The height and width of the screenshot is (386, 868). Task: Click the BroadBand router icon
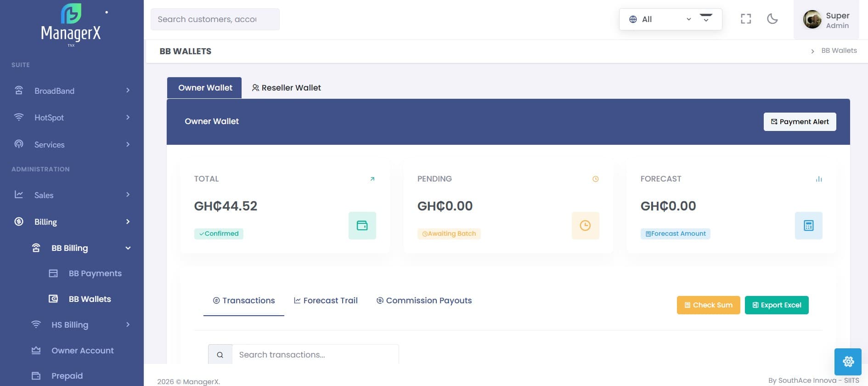(x=19, y=90)
